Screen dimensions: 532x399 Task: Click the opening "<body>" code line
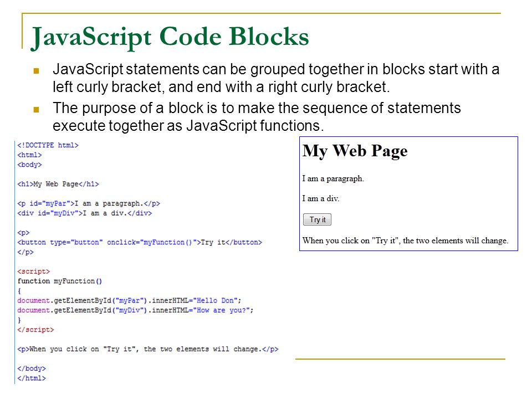click(x=29, y=165)
